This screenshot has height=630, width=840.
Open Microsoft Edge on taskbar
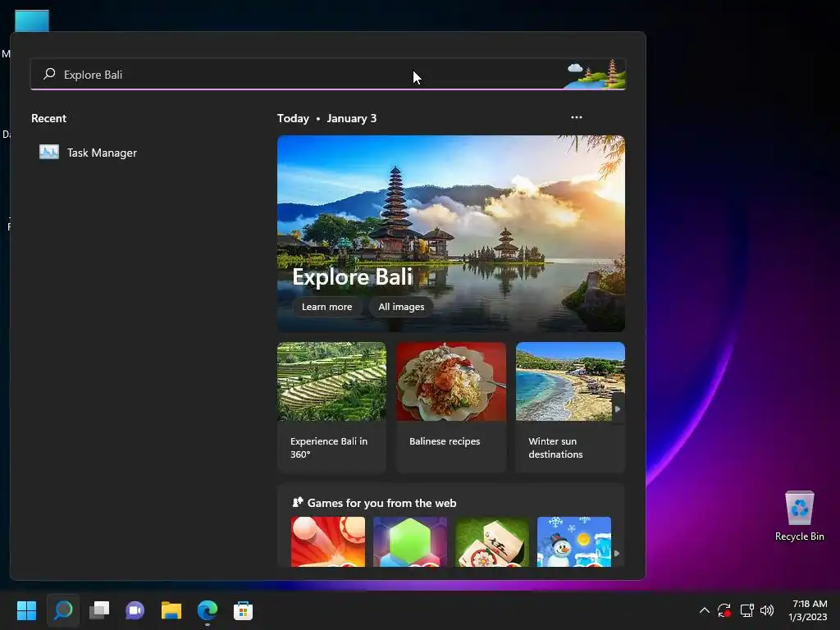pos(208,610)
